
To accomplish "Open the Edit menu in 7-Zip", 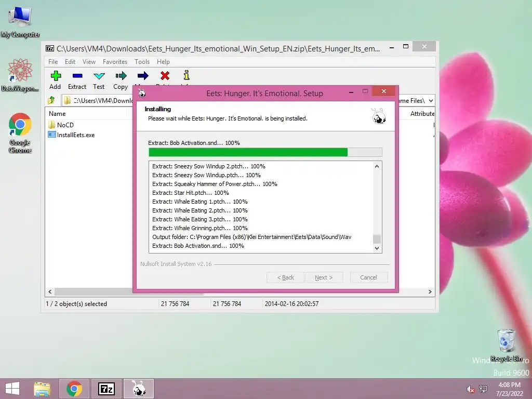I will [70, 62].
